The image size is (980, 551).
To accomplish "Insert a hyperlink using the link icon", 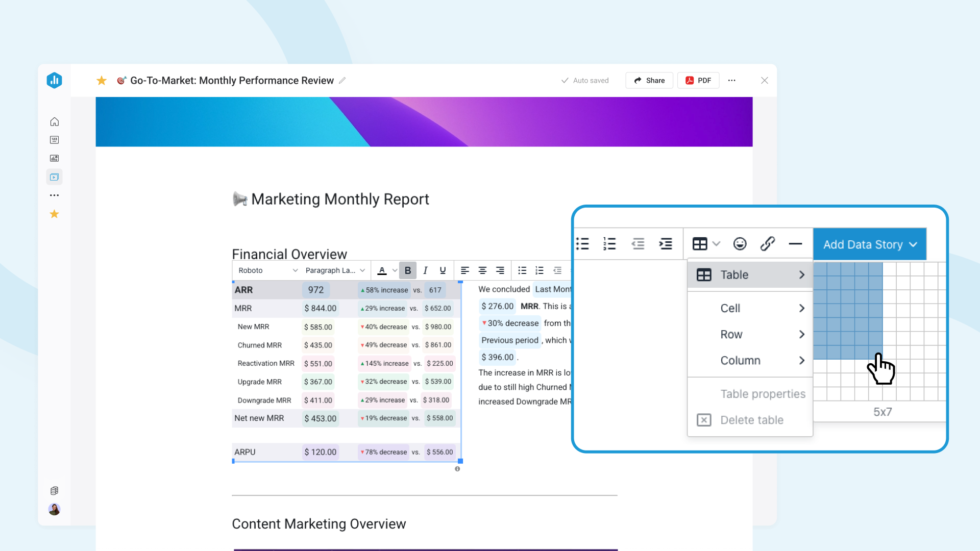I will coord(768,244).
